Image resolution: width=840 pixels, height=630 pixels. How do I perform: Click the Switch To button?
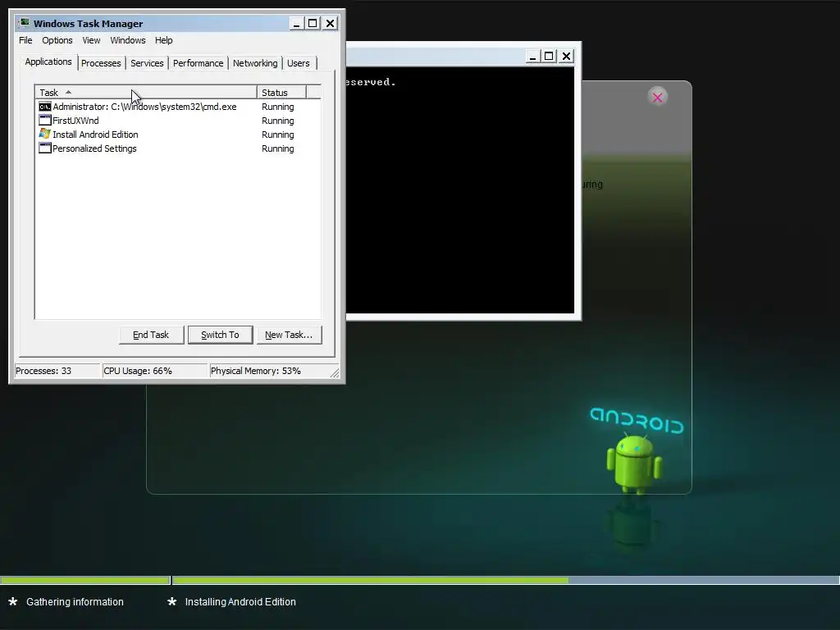220,335
